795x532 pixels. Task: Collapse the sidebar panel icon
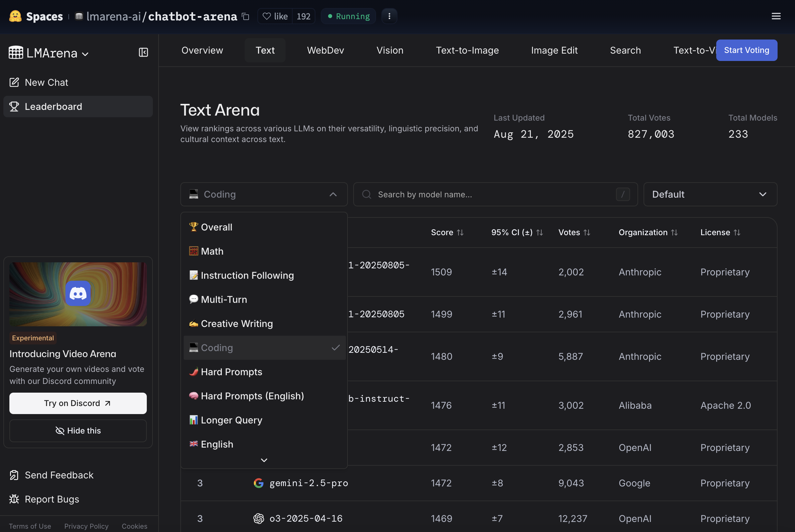click(x=143, y=52)
